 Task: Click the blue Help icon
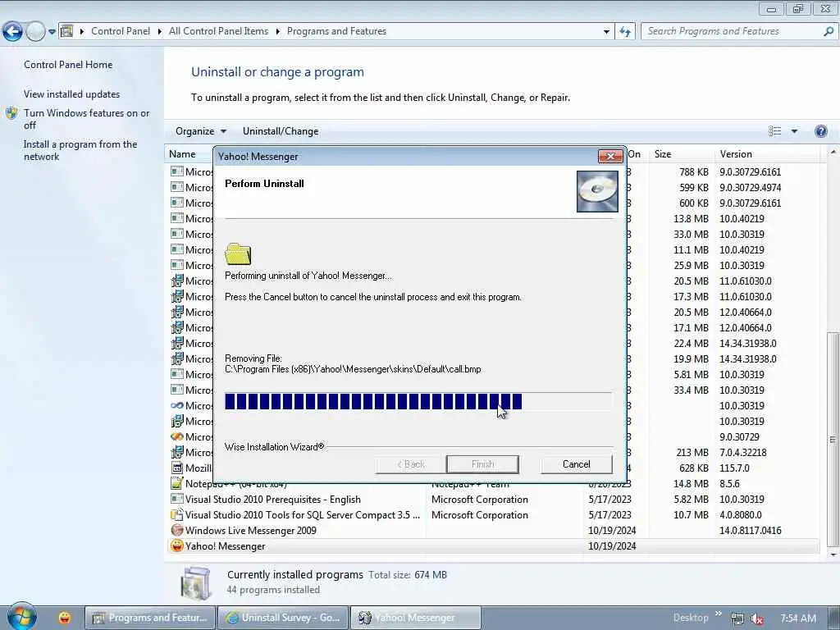820,131
